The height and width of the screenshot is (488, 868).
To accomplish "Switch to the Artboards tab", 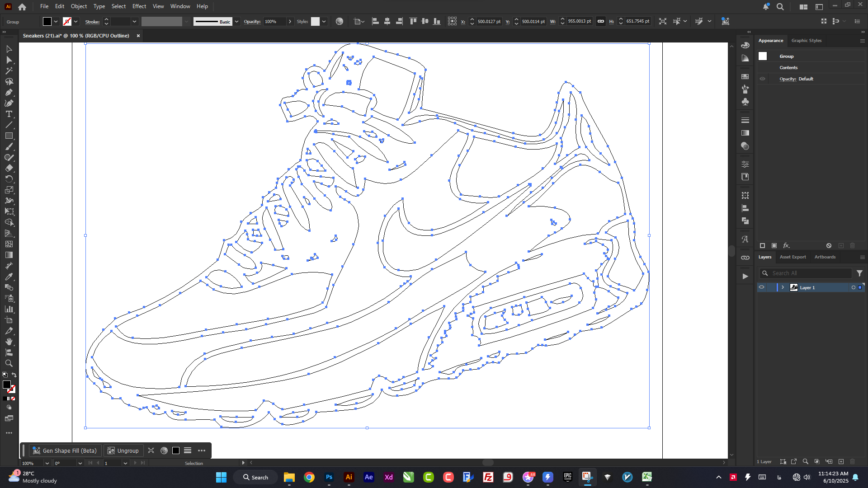I will click(x=825, y=257).
